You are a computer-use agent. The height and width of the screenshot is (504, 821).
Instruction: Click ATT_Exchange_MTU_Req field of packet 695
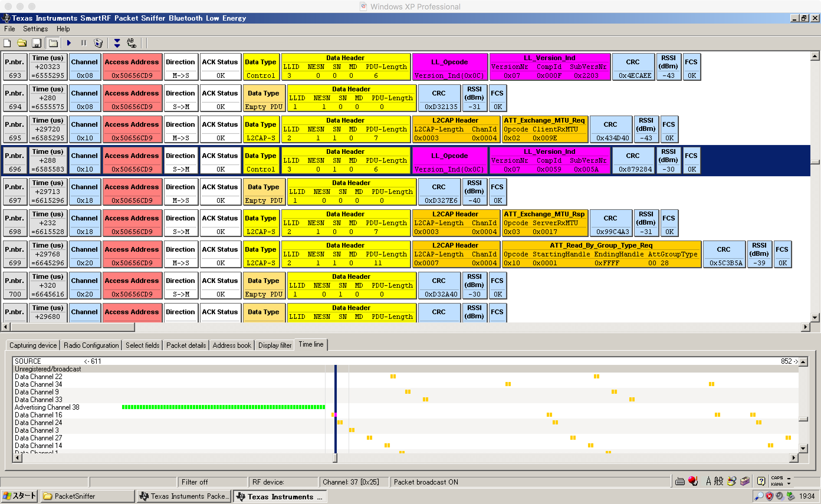pyautogui.click(x=545, y=129)
